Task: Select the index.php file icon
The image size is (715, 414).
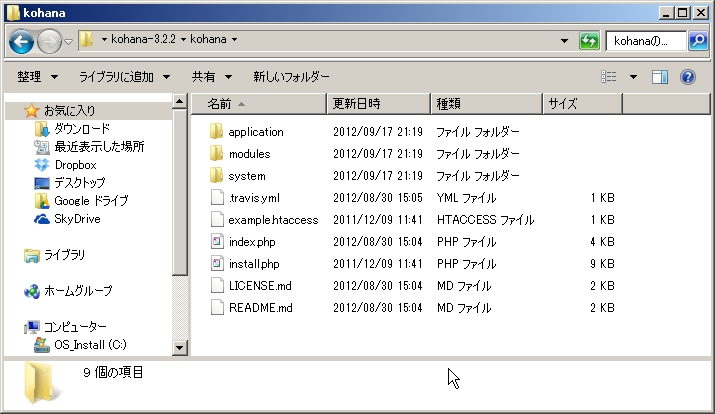Action: point(218,241)
